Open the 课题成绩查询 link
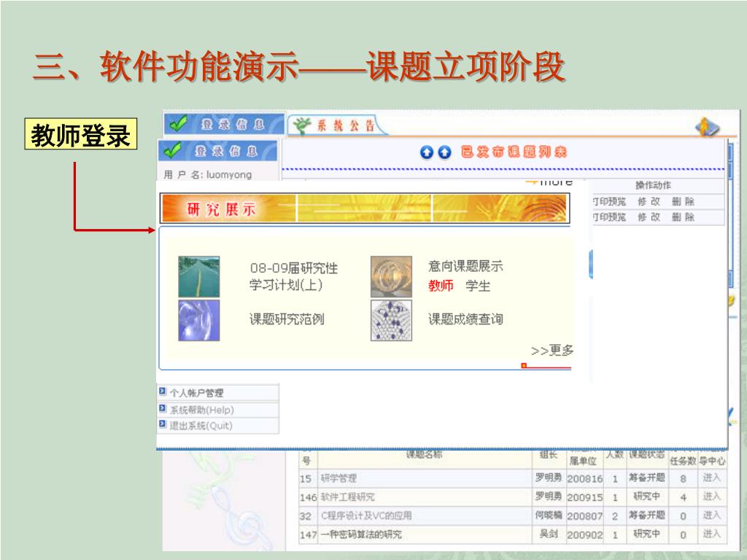The height and width of the screenshot is (560, 747). click(465, 319)
